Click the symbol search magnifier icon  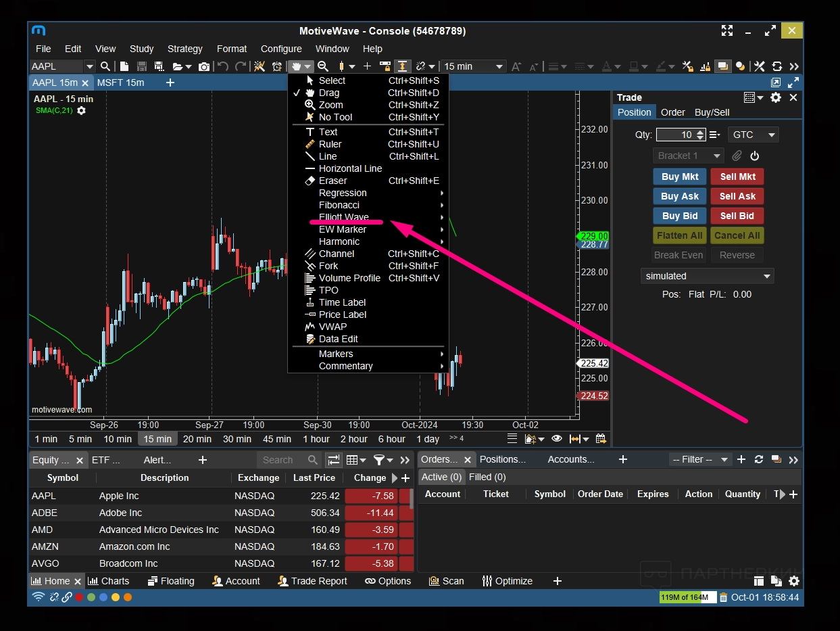point(105,66)
